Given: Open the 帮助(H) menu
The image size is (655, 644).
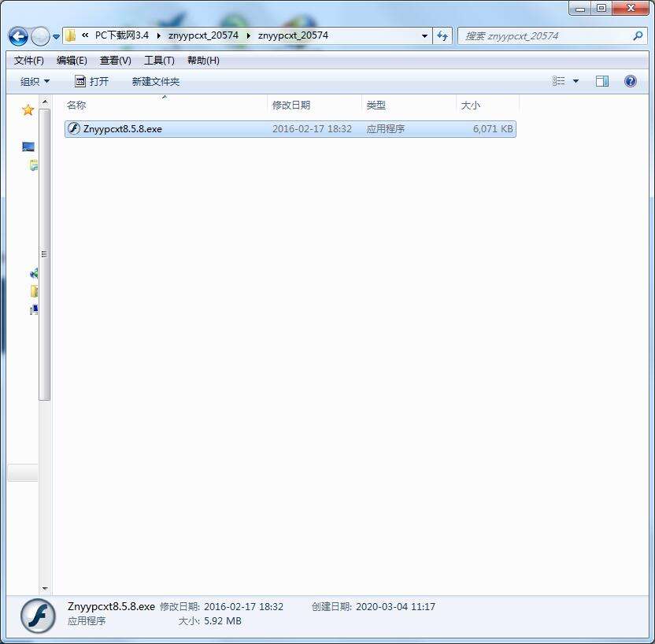Looking at the screenshot, I should (x=203, y=61).
